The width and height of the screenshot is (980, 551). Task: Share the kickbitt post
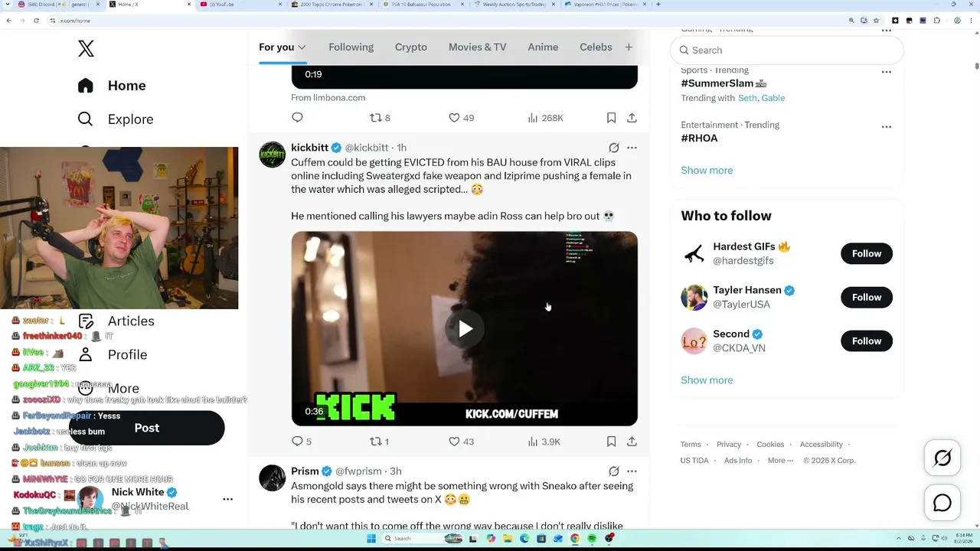pyautogui.click(x=632, y=442)
